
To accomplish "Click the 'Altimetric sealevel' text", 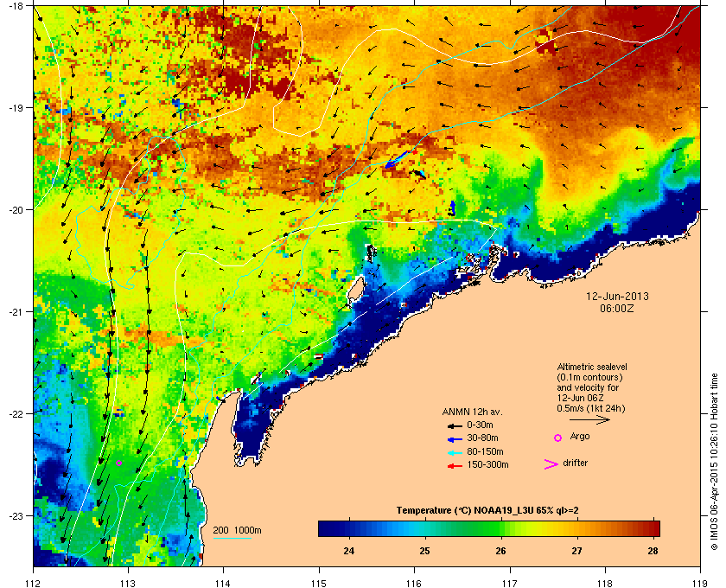I will 592,367.
